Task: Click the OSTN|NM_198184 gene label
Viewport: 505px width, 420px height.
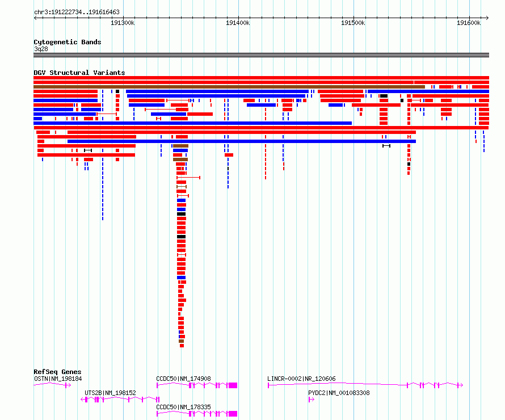Action: click(58, 379)
